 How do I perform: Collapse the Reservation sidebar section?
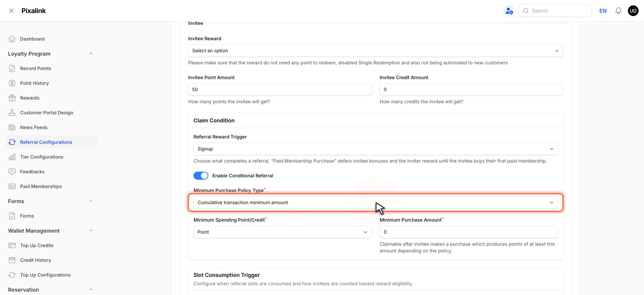click(91, 290)
